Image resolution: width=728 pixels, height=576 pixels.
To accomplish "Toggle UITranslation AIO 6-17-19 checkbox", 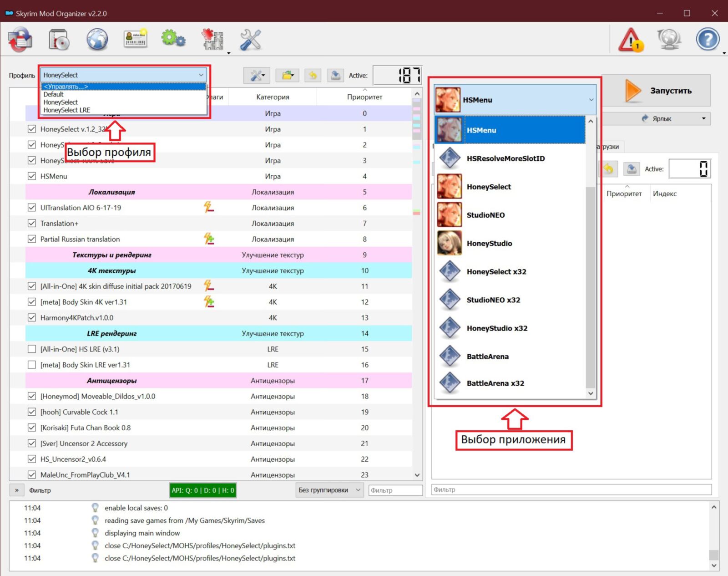I will coord(32,208).
